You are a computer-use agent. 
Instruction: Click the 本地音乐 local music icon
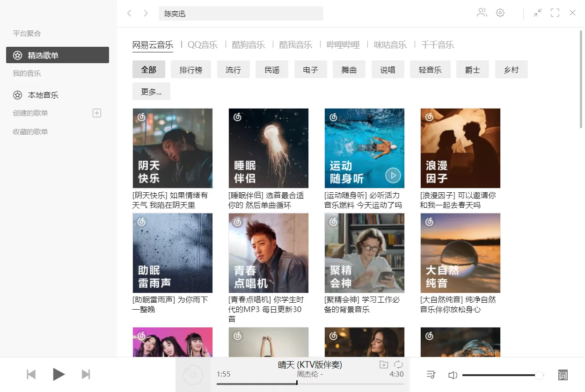click(17, 95)
